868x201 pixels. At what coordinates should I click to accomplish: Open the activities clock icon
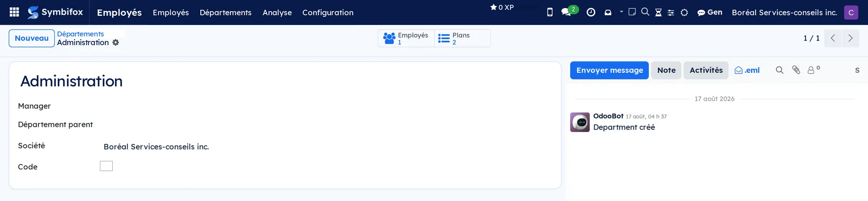tap(591, 12)
